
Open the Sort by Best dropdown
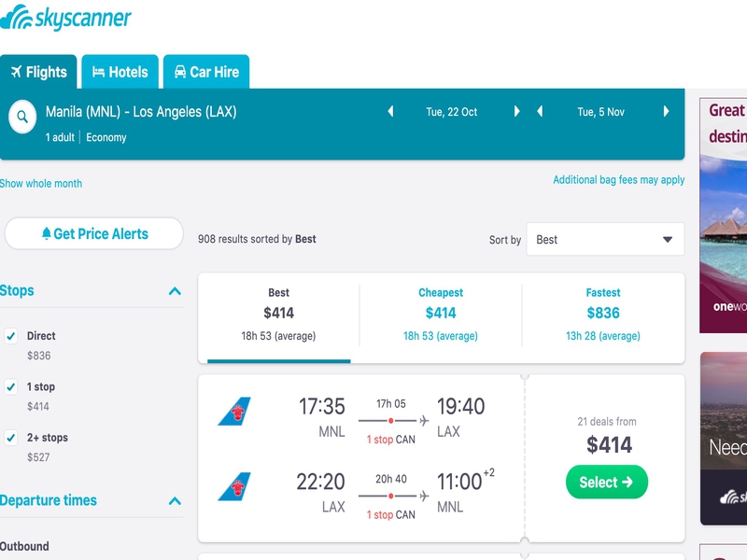pos(605,239)
